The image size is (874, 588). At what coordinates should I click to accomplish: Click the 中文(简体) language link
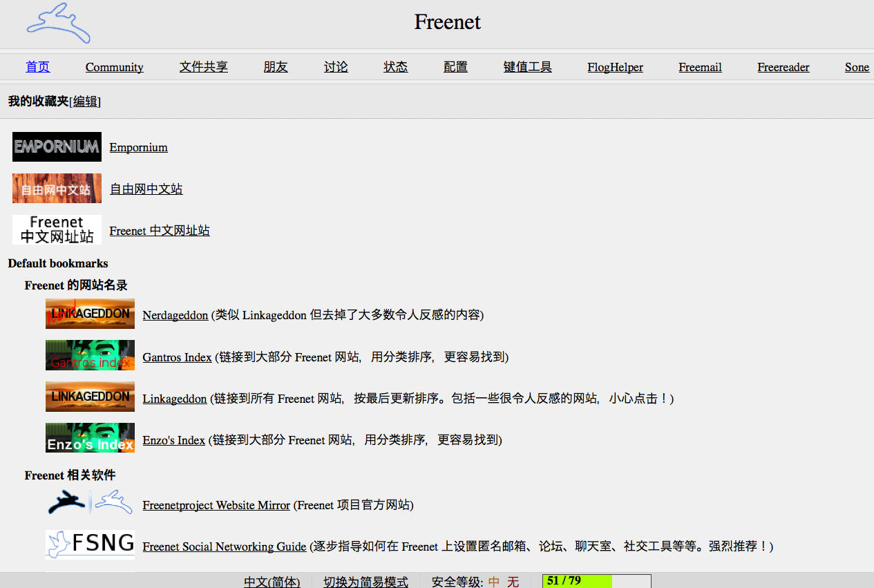[x=272, y=582]
